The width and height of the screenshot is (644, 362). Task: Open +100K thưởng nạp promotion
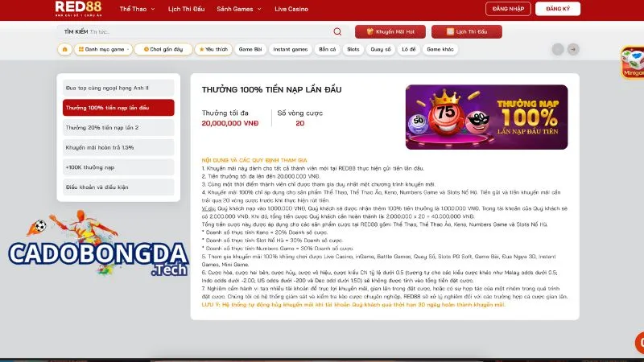(x=118, y=167)
